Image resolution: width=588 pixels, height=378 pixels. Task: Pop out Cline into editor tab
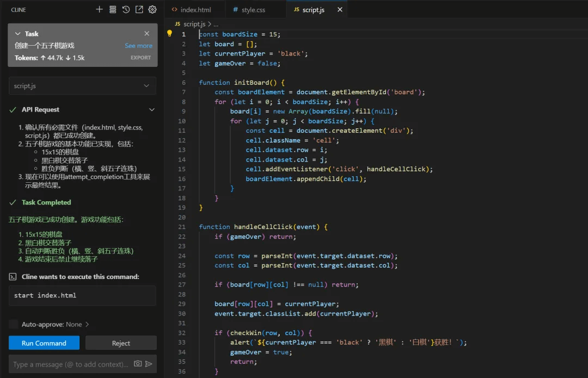tap(139, 9)
